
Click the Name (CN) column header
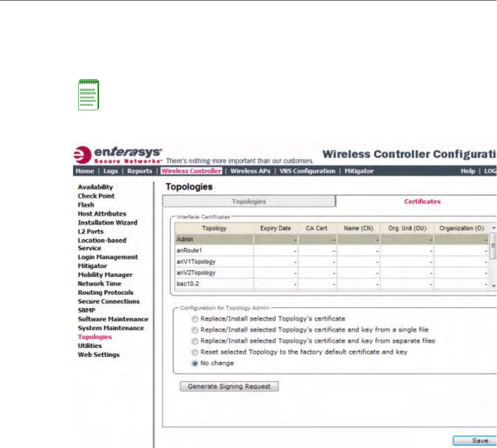[x=359, y=228]
